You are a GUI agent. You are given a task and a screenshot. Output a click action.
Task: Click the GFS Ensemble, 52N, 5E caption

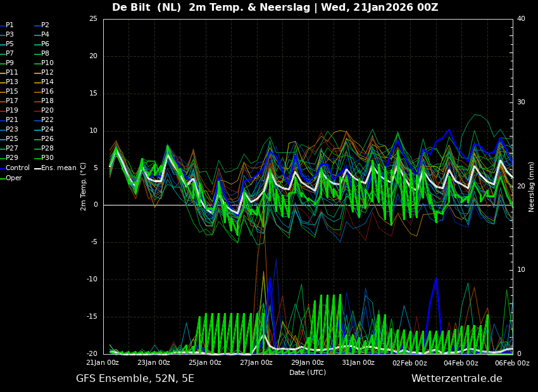point(135,379)
